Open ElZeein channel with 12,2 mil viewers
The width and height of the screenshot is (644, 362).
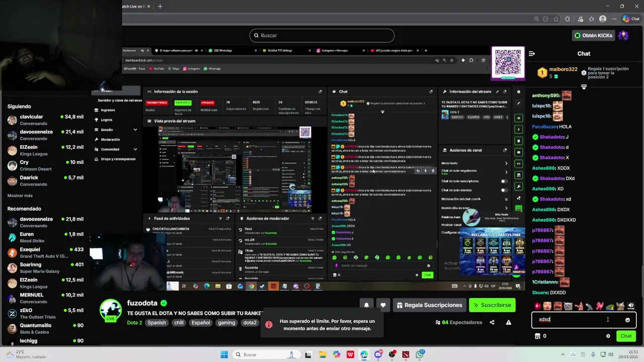click(x=45, y=150)
